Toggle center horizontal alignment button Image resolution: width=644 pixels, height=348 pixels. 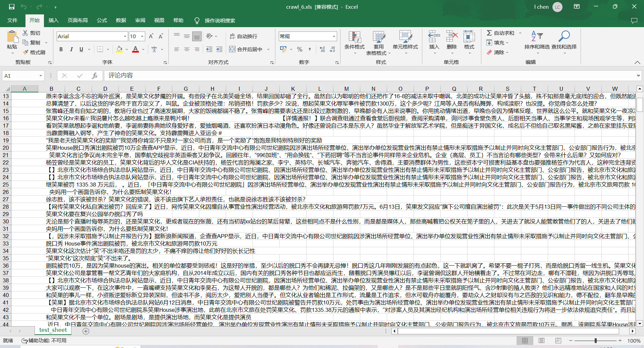click(x=187, y=49)
